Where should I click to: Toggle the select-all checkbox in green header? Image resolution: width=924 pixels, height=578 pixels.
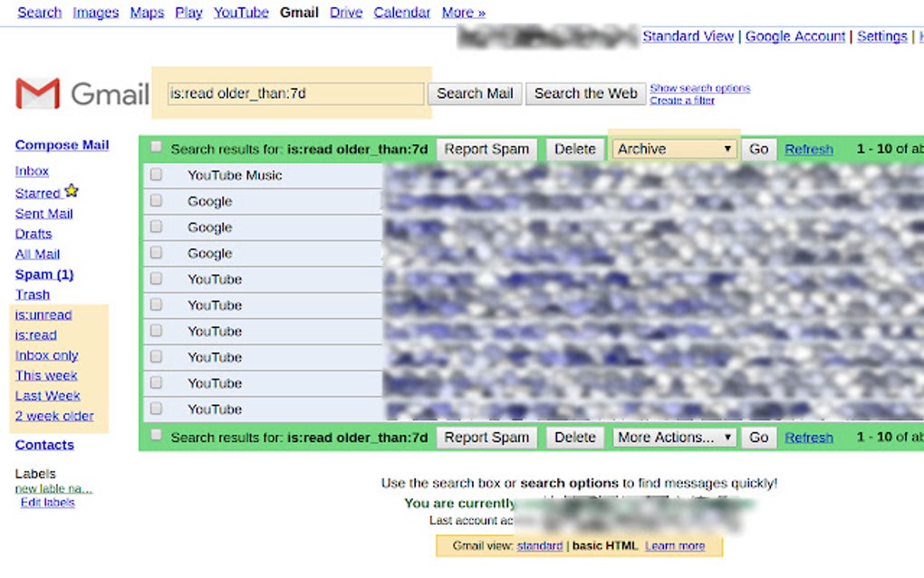point(156,145)
